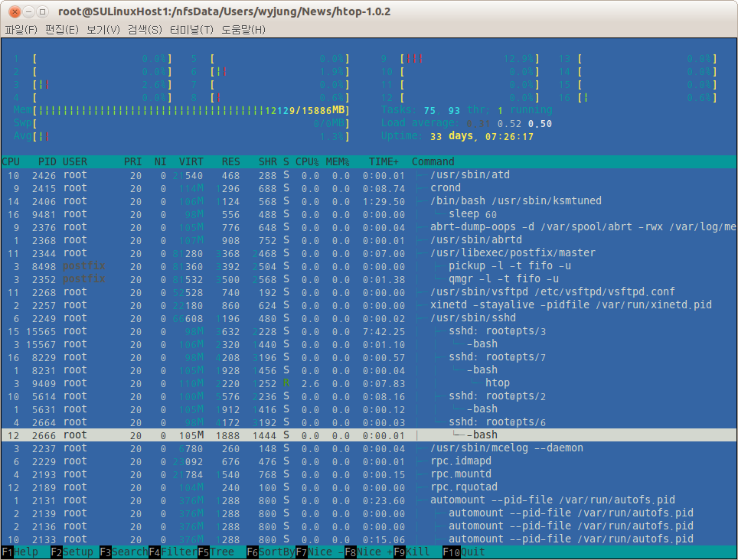
Task: Open the 보기(V) menu
Action: click(103, 30)
